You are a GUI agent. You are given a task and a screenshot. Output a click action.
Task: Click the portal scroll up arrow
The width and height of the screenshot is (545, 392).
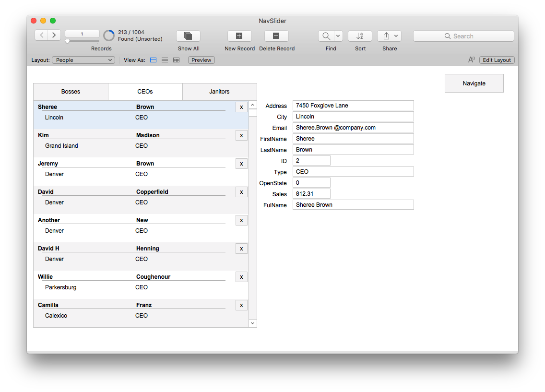point(253,105)
